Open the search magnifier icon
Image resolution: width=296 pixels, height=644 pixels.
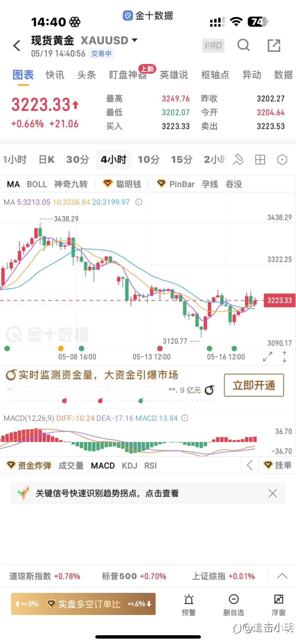pos(243,45)
